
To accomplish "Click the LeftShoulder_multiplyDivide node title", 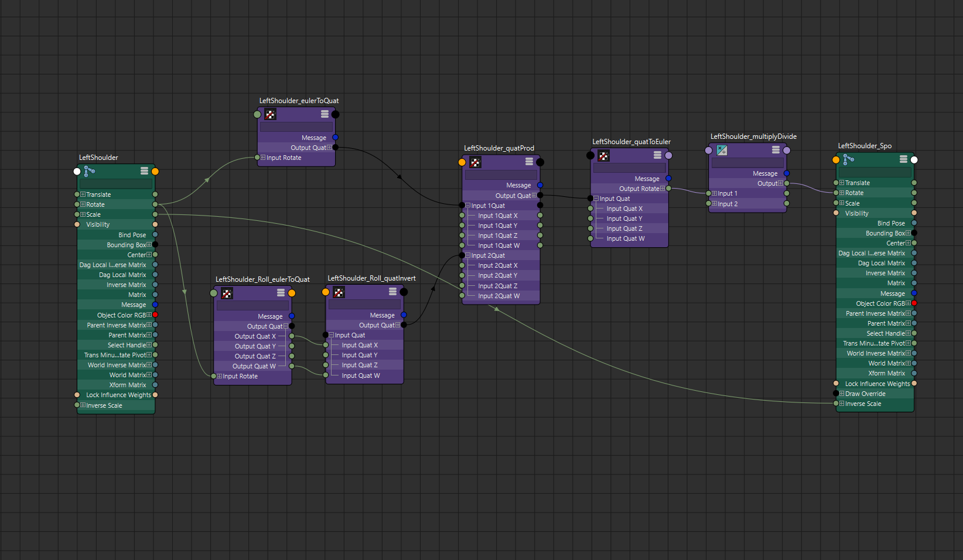I will (x=753, y=136).
